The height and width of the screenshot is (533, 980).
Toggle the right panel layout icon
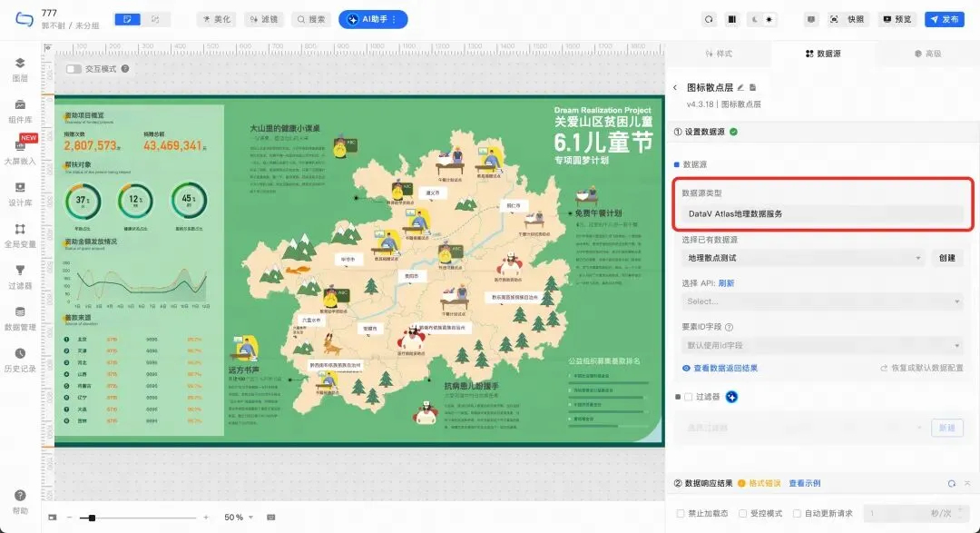732,19
